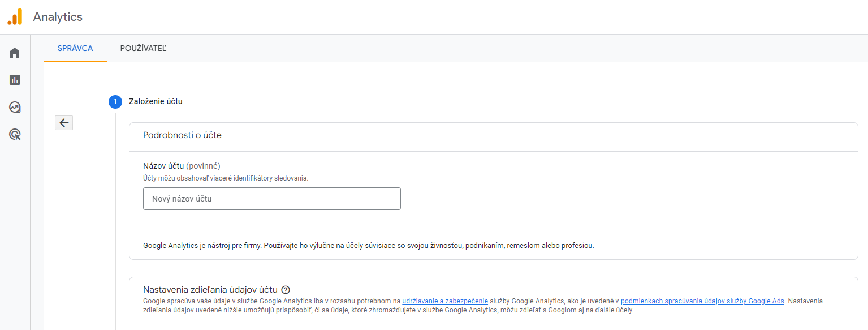Screen dimensions: 868x330
Task: Open the udržiavanie a zabezpečenie link
Action: click(x=445, y=301)
